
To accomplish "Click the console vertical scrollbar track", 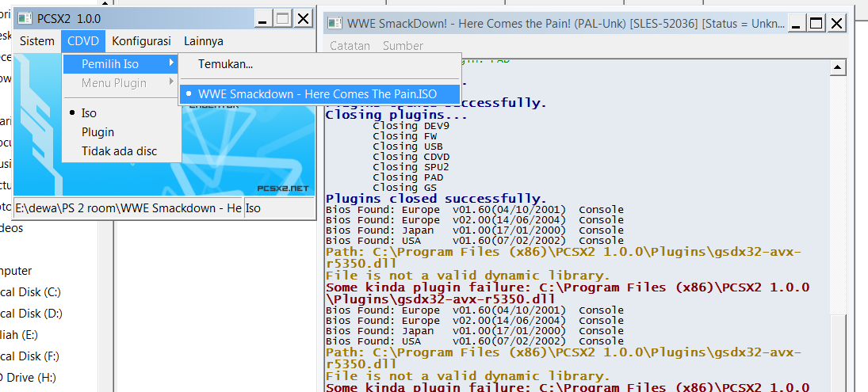I will pyautogui.click(x=838, y=193).
